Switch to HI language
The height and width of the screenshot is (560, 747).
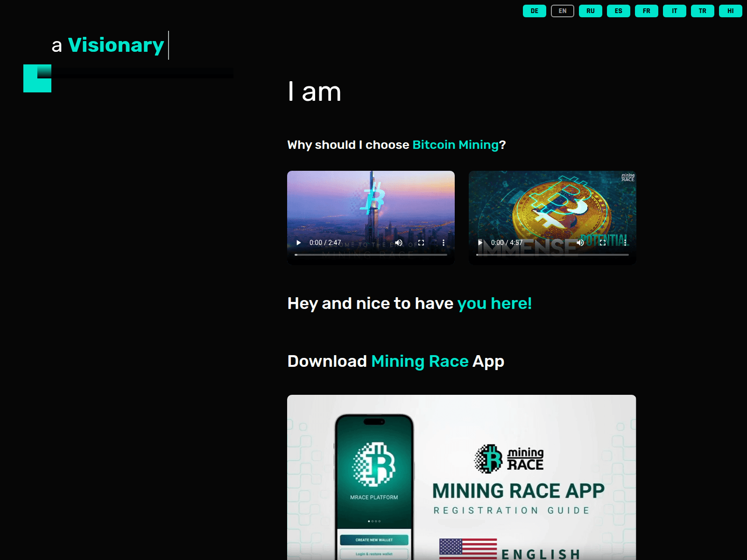pos(731,11)
